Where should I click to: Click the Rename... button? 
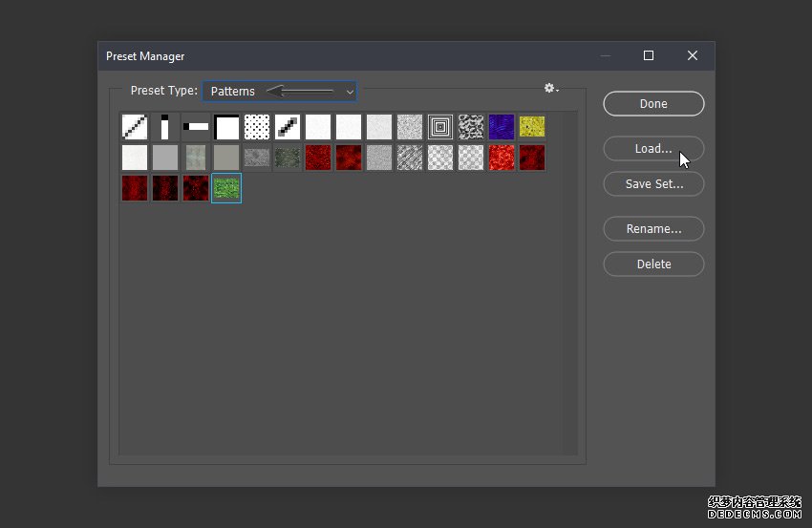point(653,229)
